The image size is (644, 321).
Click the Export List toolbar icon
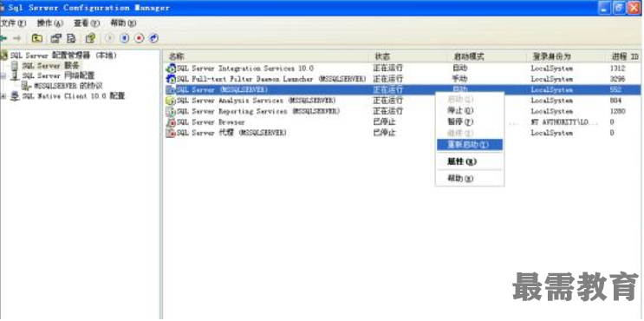click(x=71, y=38)
